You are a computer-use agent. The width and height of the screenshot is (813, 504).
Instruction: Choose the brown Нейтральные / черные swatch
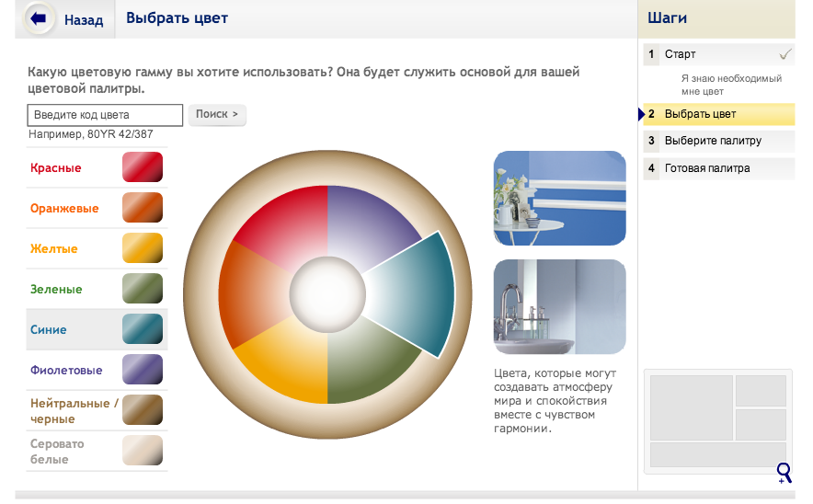click(x=143, y=410)
